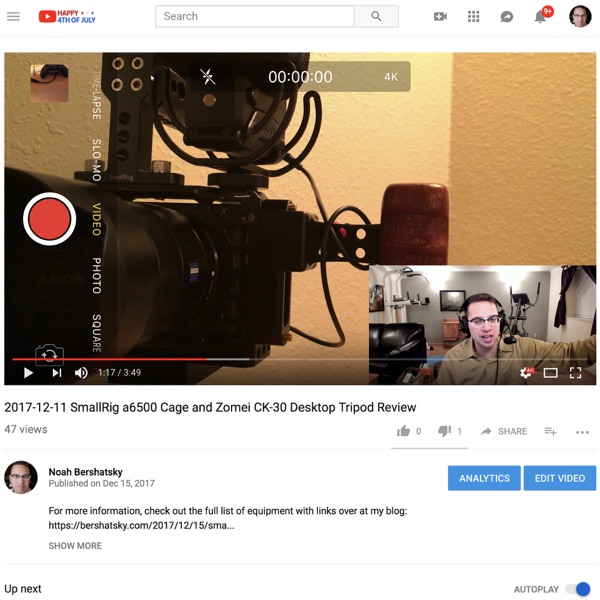Viewport: 600px width, 600px height.
Task: Click the Published on Dec 15, 2017 text
Action: pos(101,483)
